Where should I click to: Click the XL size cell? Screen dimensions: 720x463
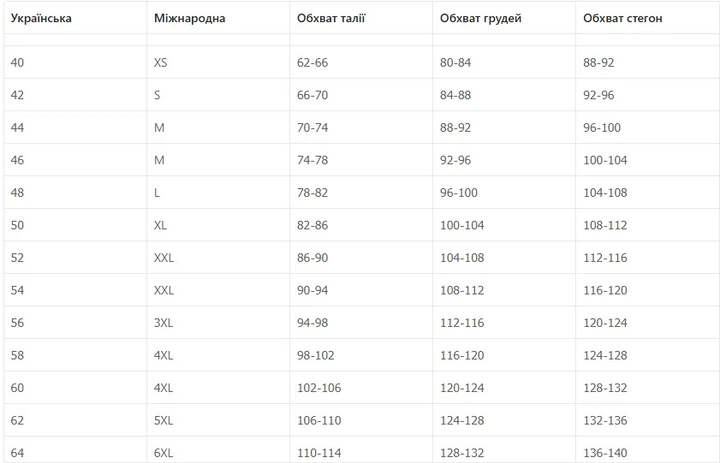click(x=218, y=225)
